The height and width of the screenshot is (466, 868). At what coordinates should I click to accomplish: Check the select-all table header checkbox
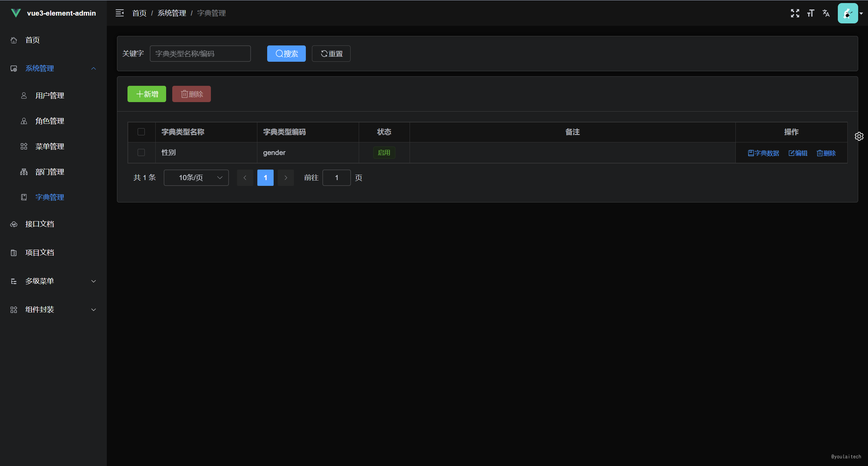tap(141, 132)
